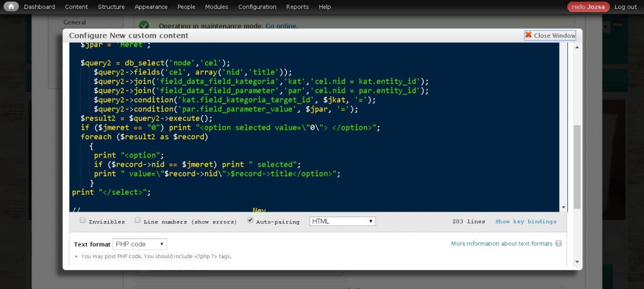Viewport: 644px width, 289px height.
Task: Open the Configuration menu item
Action: tap(257, 7)
